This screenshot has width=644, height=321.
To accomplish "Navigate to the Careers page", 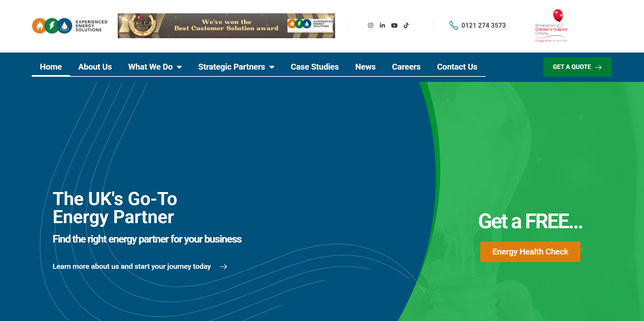I will tap(406, 67).
